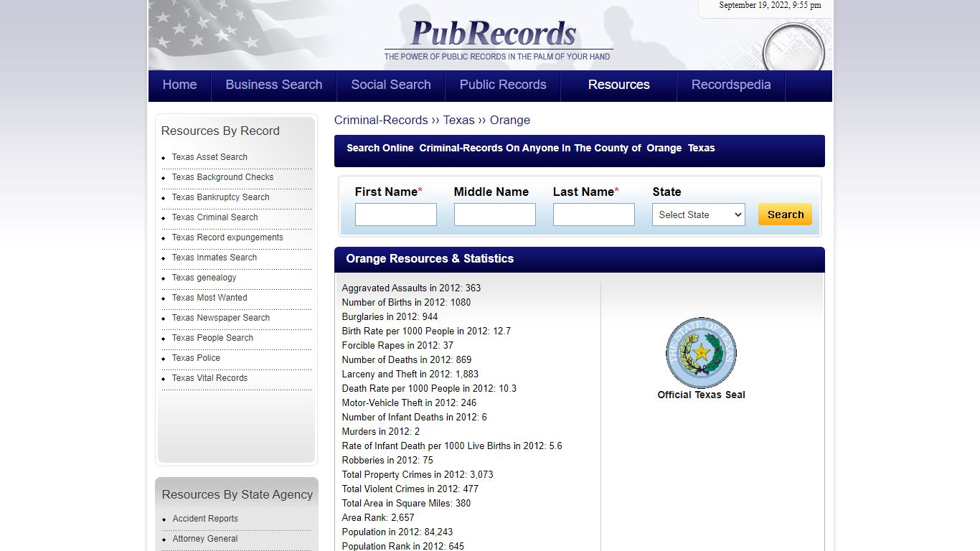Screen dimensions: 980x551
Task: Click 'Burglaries in 2012: 944' text
Action: [x=390, y=316]
